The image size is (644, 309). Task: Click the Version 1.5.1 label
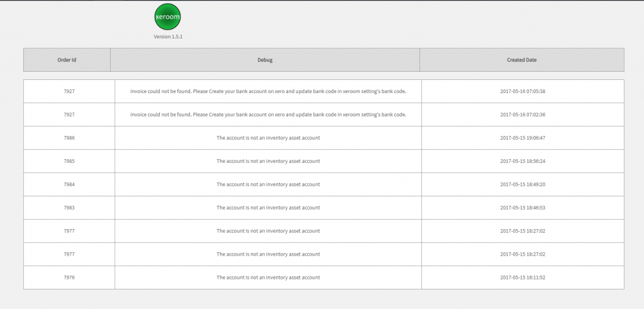168,37
